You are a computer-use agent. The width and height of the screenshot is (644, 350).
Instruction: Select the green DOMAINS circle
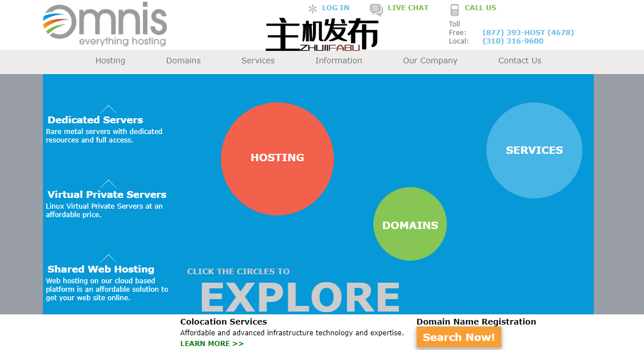click(410, 224)
